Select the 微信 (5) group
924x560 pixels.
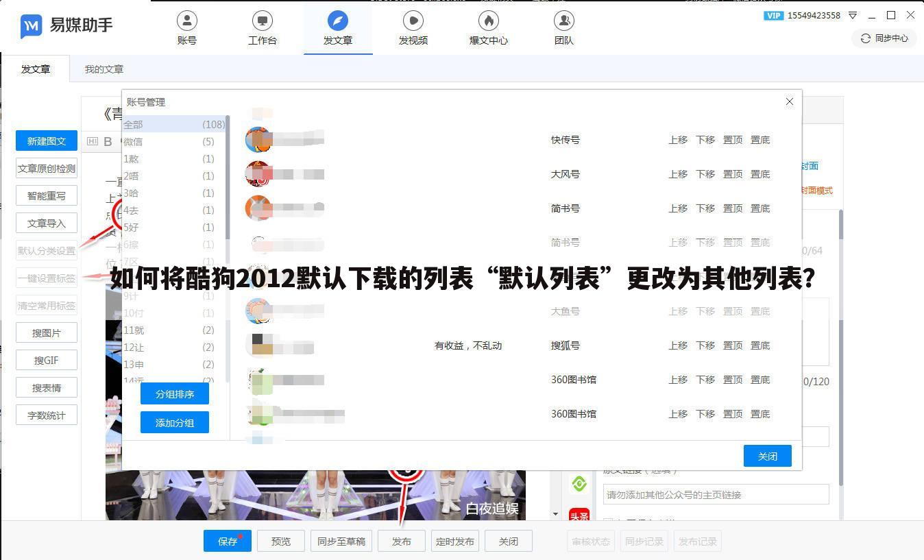174,142
